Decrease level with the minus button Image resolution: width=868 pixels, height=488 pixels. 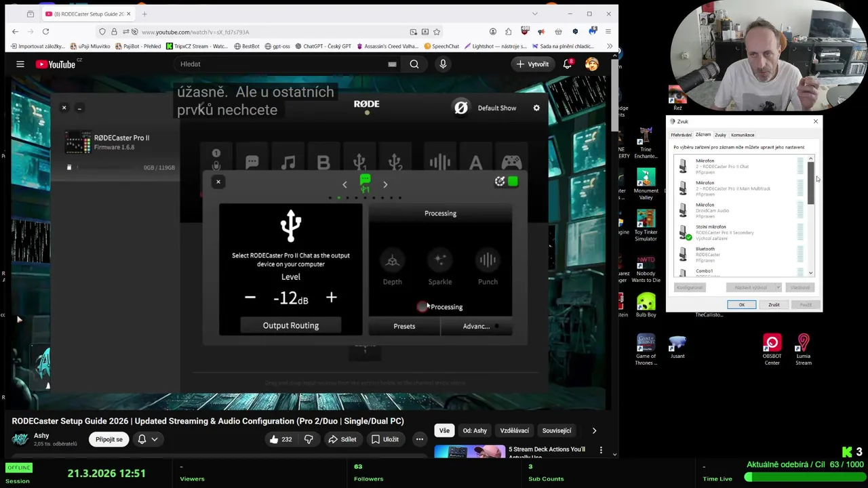(250, 297)
